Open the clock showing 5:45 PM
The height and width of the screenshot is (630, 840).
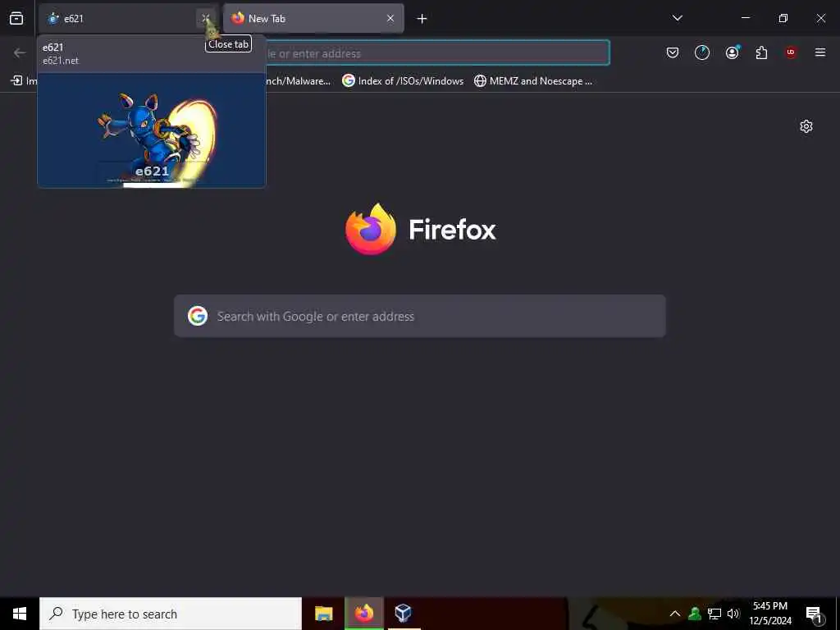pos(770,614)
